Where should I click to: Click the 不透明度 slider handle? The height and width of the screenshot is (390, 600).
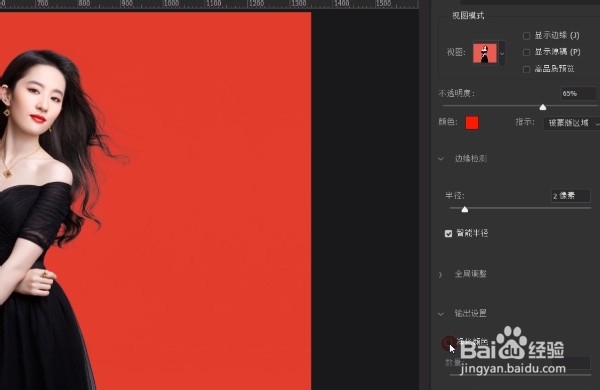[543, 107]
